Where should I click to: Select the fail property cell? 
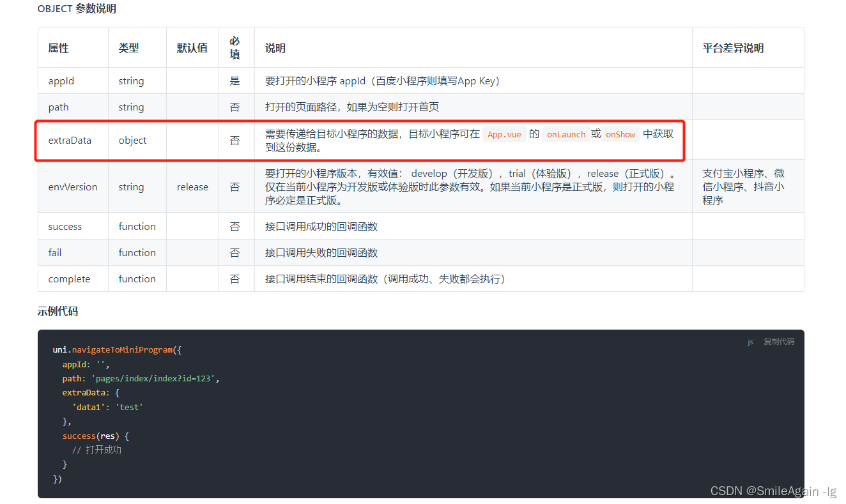73,252
